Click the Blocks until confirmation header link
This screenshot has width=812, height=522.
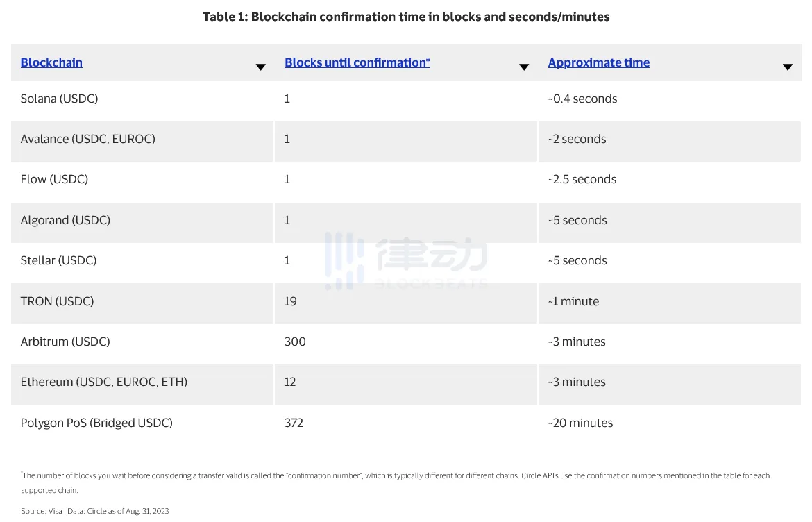pos(357,62)
